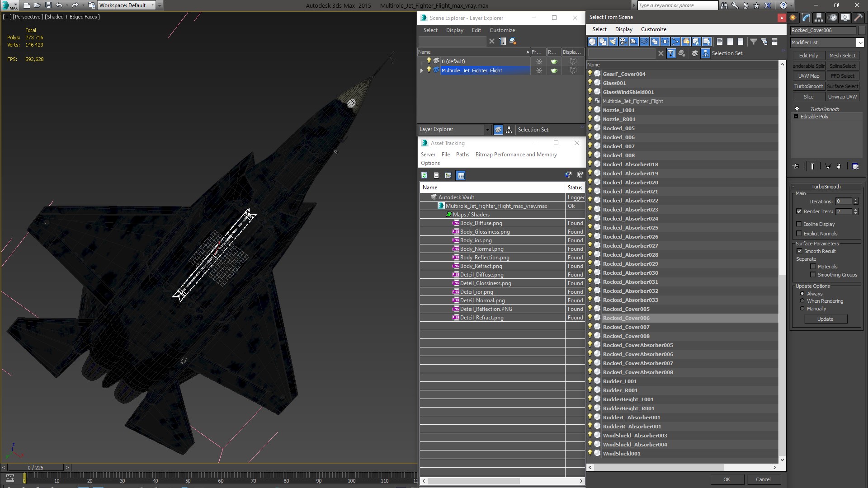Enable the Isoline Display checkbox
868x488 pixels.
pyautogui.click(x=799, y=224)
